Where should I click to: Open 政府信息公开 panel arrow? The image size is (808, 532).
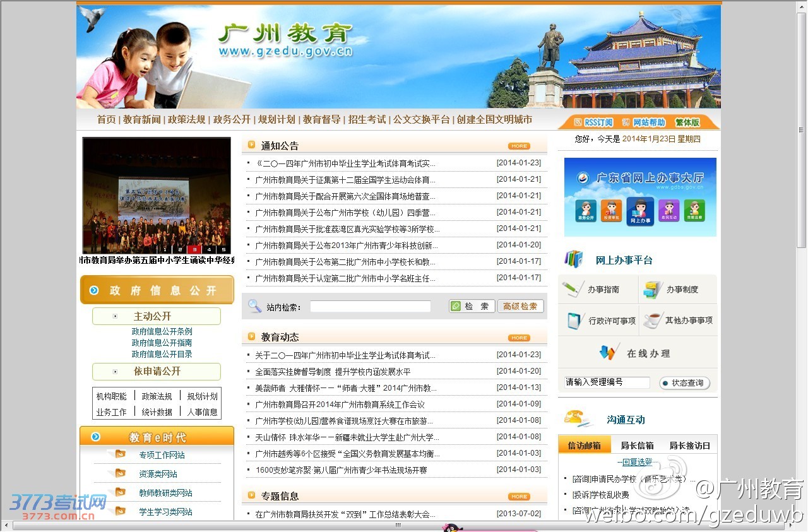coord(95,290)
